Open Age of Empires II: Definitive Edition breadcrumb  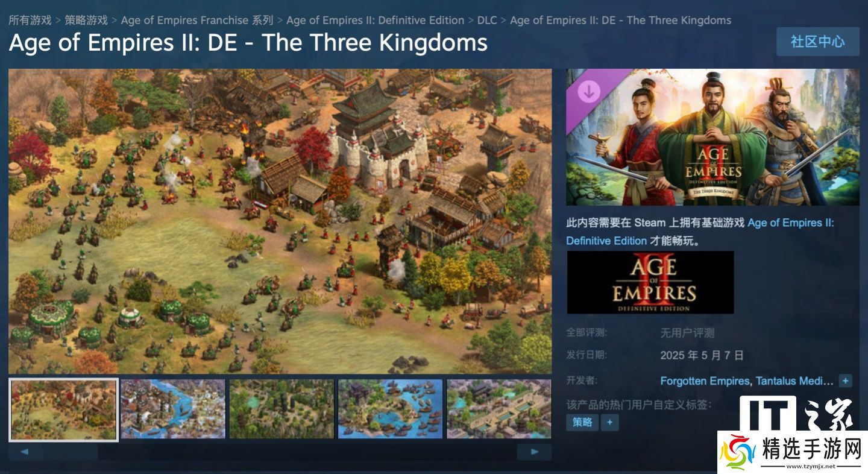click(x=376, y=20)
